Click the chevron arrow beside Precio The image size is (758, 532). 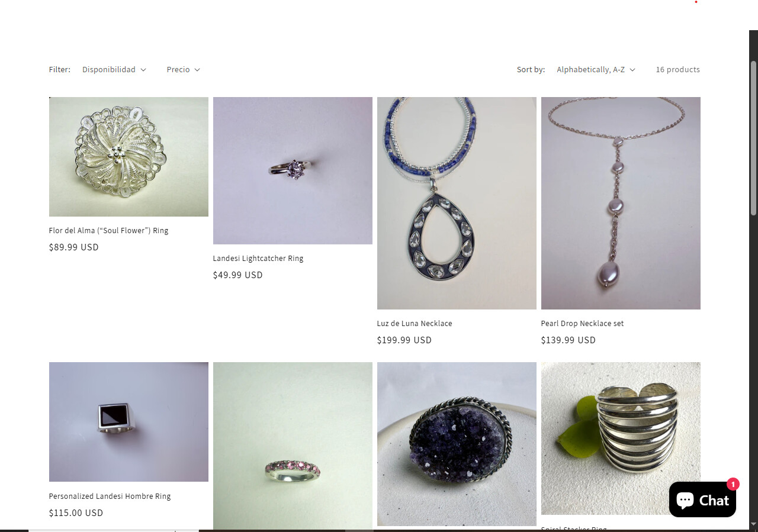197,70
